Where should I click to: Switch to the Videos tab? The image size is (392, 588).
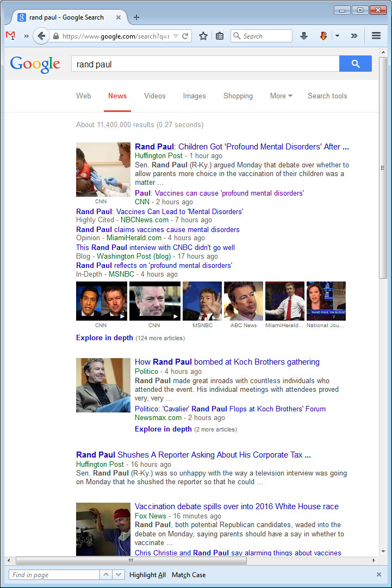(154, 96)
